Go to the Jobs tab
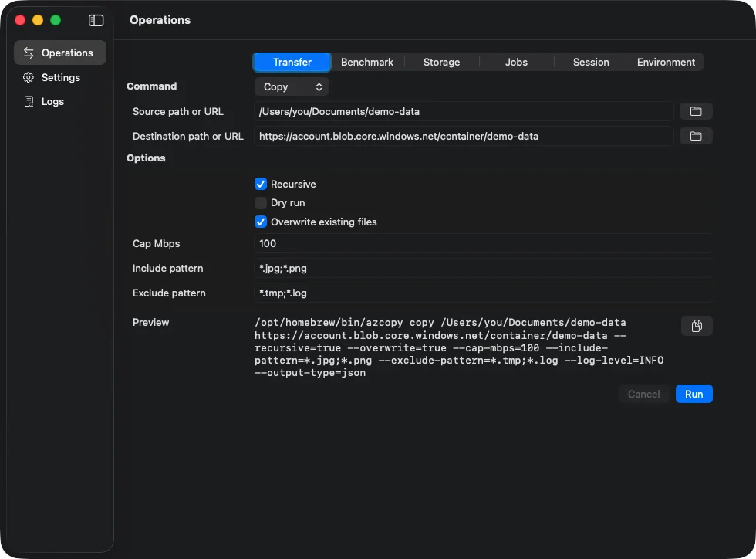The image size is (756, 559). (x=516, y=63)
